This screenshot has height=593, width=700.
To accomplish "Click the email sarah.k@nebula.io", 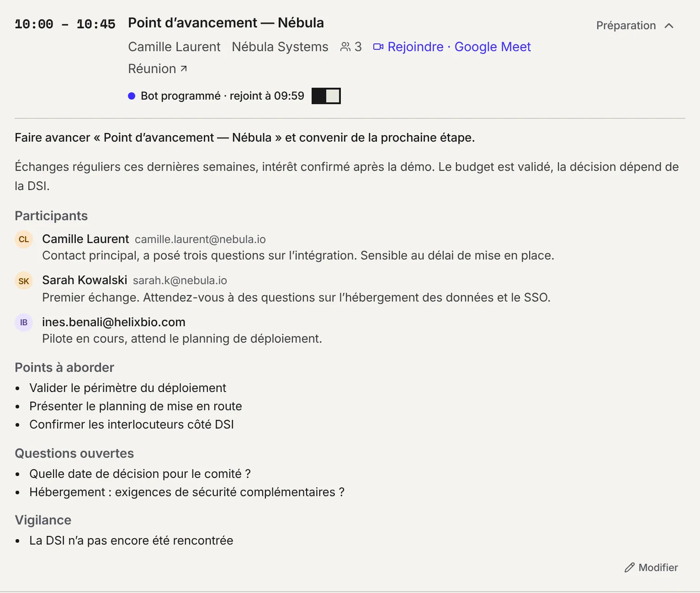I will (180, 281).
